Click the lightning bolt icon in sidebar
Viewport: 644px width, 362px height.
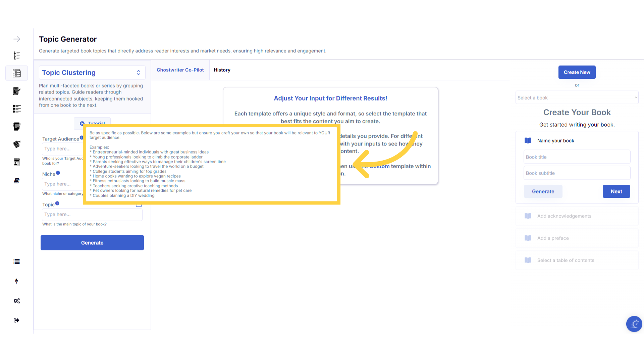[16, 281]
